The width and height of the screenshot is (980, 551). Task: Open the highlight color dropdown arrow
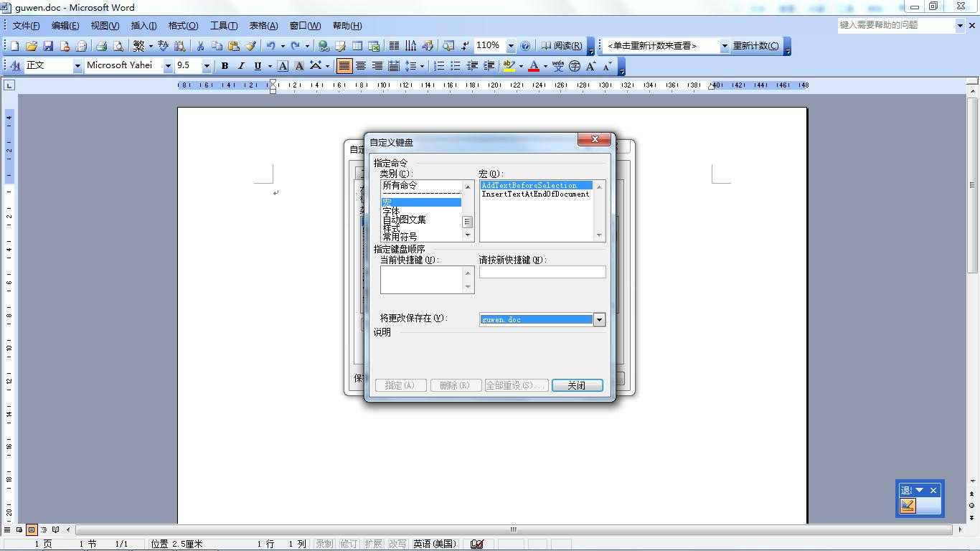pos(520,66)
